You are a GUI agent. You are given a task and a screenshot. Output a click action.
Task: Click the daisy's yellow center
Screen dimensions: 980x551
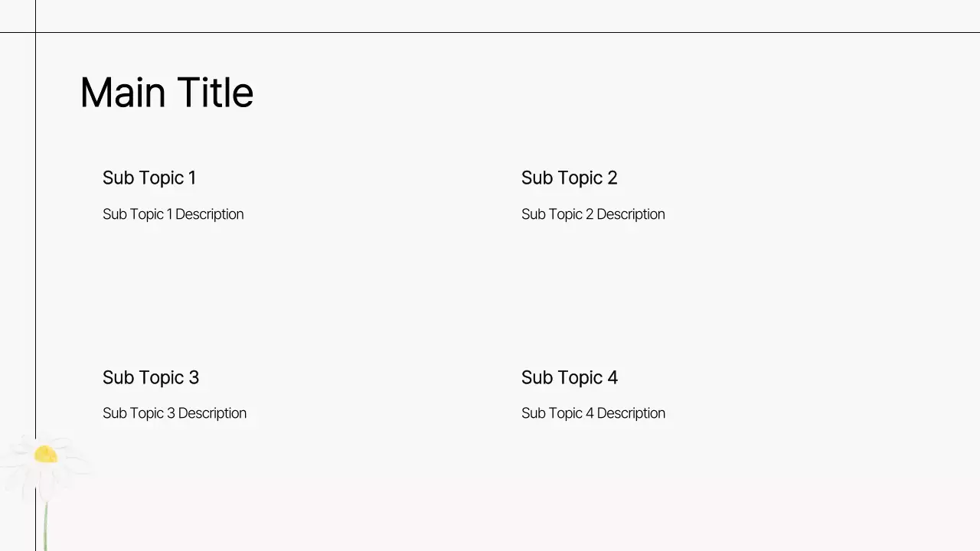click(x=46, y=455)
